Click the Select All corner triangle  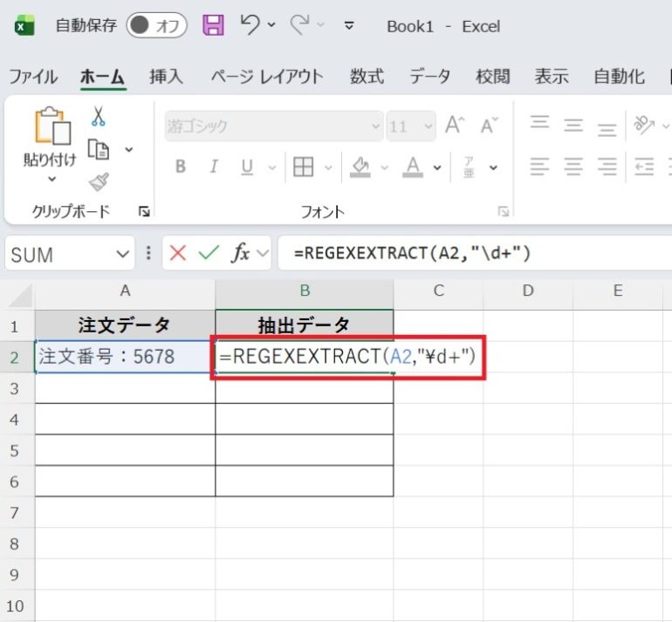20,296
